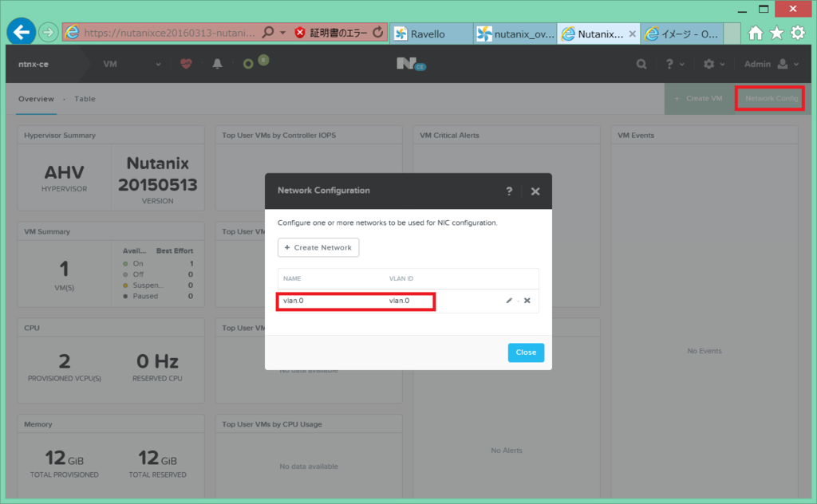The image size is (817, 504).
Task: Open tasks circle icon in header
Action: point(249,64)
